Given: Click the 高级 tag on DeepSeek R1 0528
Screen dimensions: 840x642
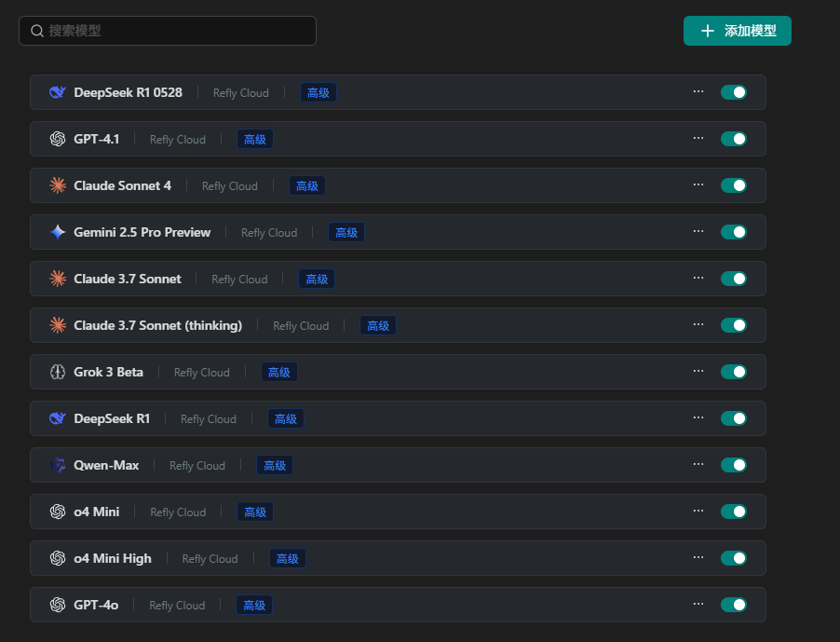Looking at the screenshot, I should 318,92.
